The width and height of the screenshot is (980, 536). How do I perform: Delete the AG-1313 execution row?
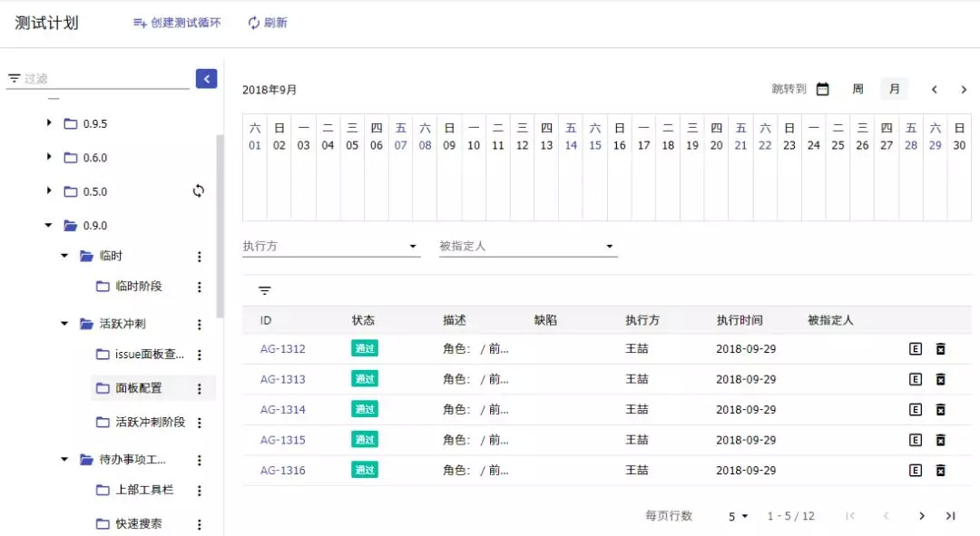click(x=941, y=379)
